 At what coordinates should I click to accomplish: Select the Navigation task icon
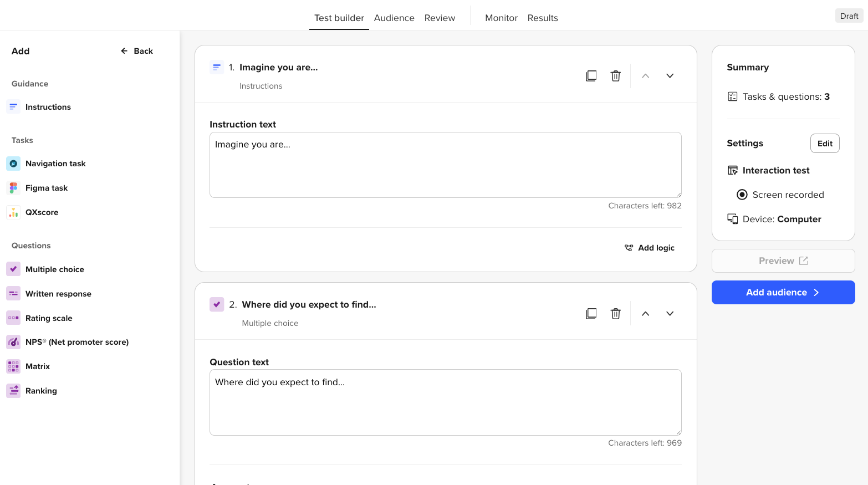pyautogui.click(x=13, y=163)
